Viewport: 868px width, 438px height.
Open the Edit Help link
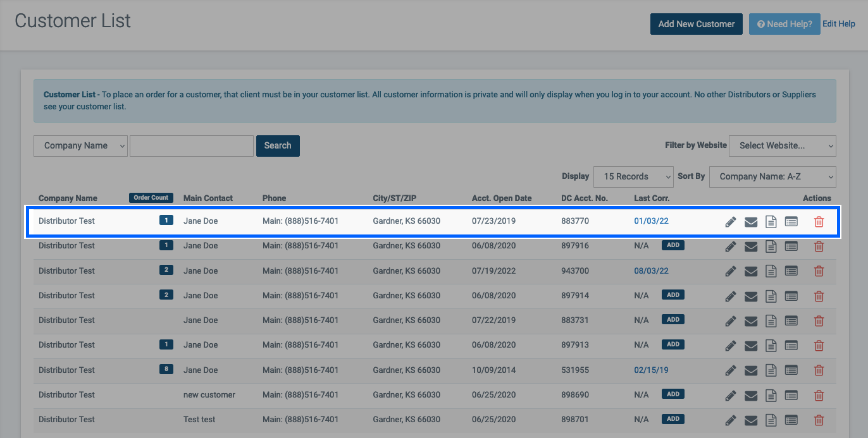point(838,24)
